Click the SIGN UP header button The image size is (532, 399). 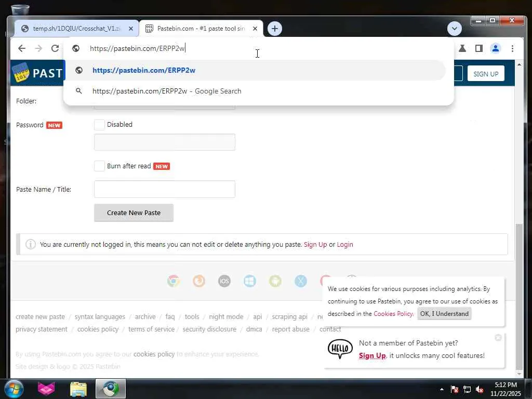tap(486, 74)
